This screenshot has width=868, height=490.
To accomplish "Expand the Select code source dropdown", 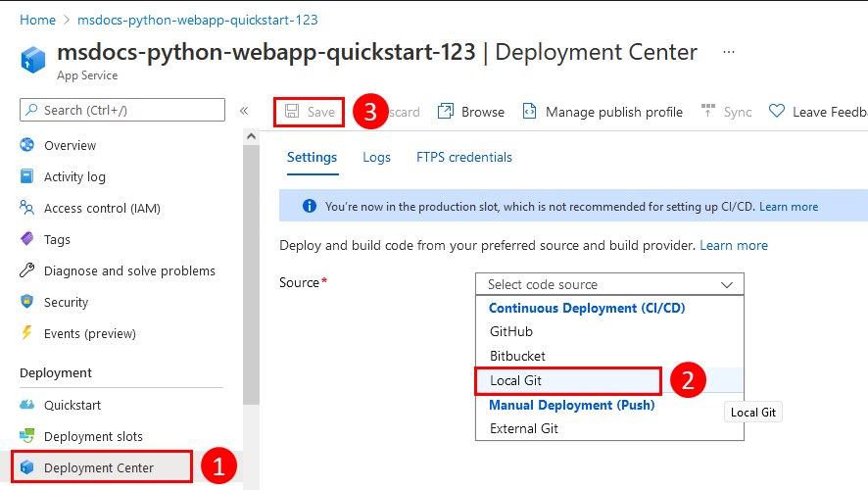I will click(609, 284).
